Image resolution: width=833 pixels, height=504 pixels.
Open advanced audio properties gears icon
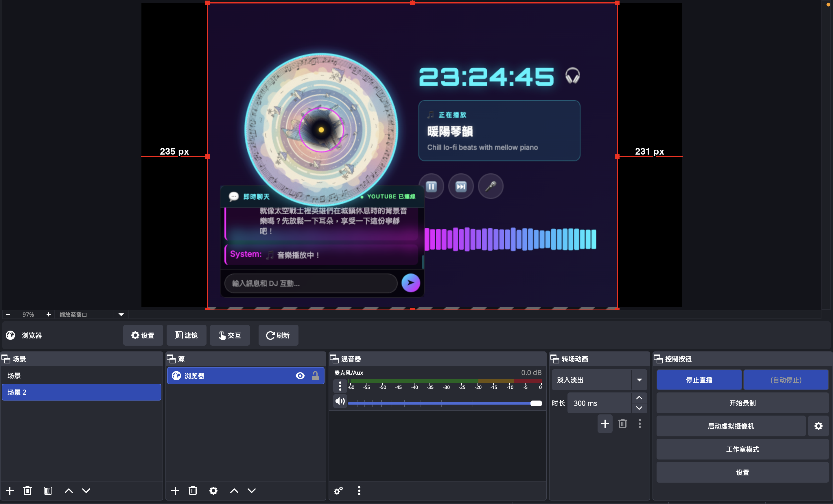click(338, 490)
